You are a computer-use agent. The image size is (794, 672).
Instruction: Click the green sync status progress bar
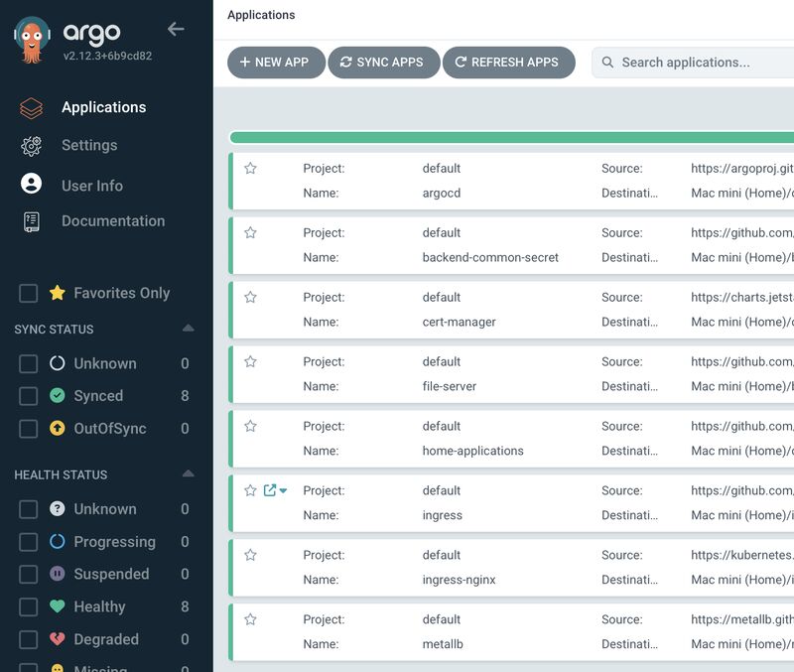510,138
